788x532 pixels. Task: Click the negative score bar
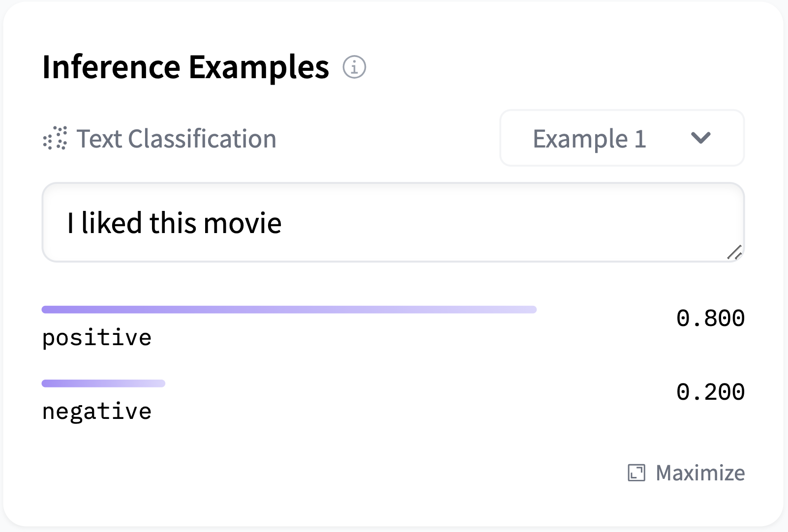pyautogui.click(x=103, y=383)
